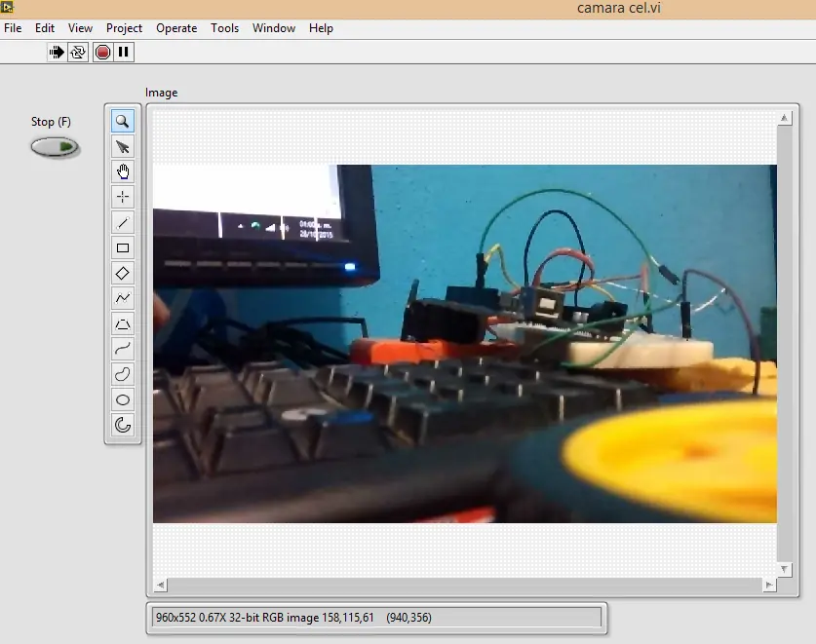
Task: Click the LabVIEW VI icon in title bar
Action: 7,7
